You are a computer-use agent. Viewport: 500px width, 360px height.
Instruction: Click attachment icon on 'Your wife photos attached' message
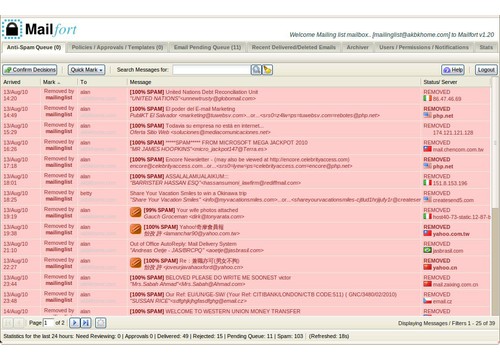click(136, 212)
